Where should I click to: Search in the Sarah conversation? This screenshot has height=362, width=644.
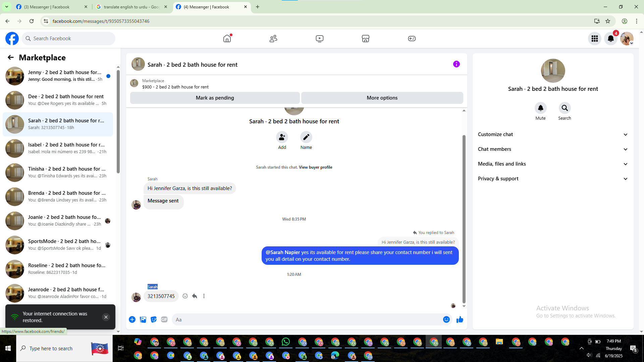(565, 108)
